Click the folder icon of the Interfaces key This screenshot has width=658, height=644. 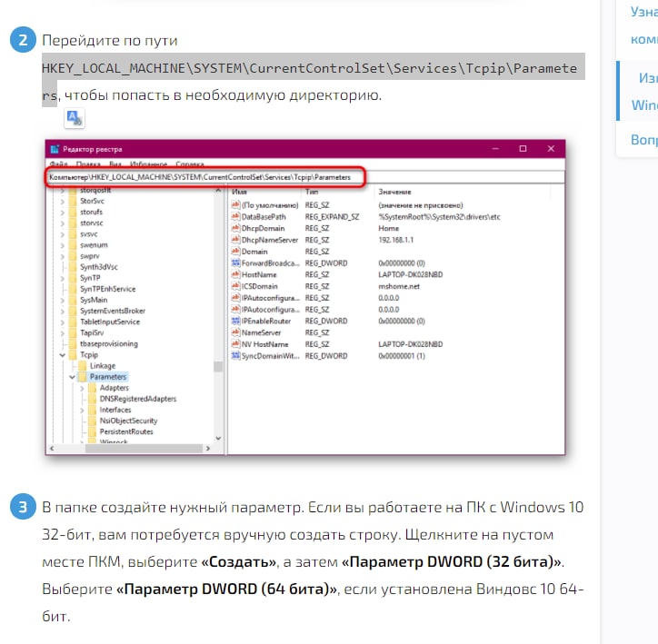[93, 410]
